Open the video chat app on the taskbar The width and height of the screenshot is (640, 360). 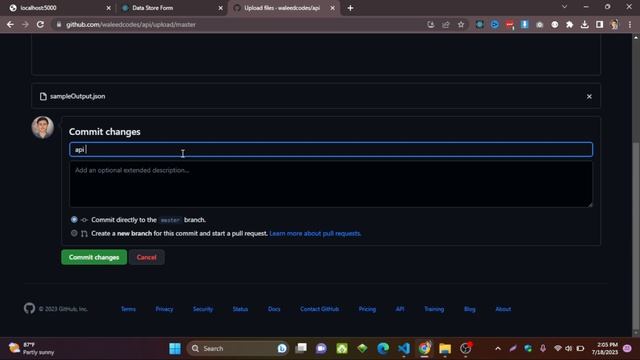click(321, 348)
